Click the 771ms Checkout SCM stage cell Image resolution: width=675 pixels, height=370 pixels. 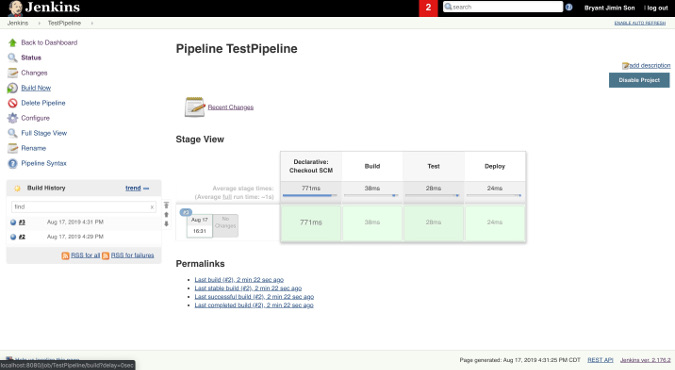(311, 222)
